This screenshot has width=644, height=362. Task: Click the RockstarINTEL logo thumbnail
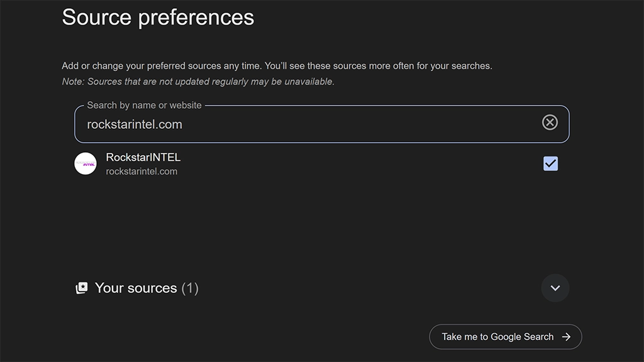click(x=86, y=163)
